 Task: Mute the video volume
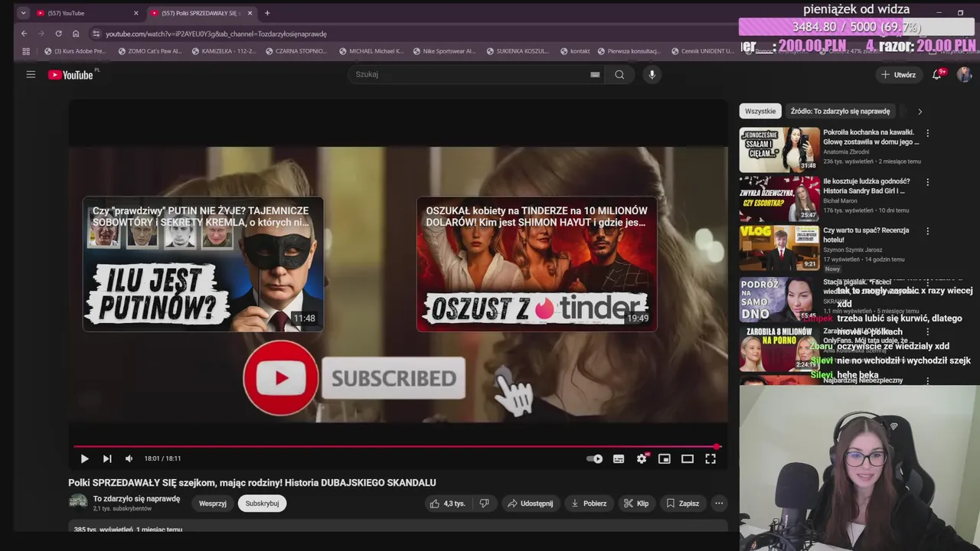point(129,458)
